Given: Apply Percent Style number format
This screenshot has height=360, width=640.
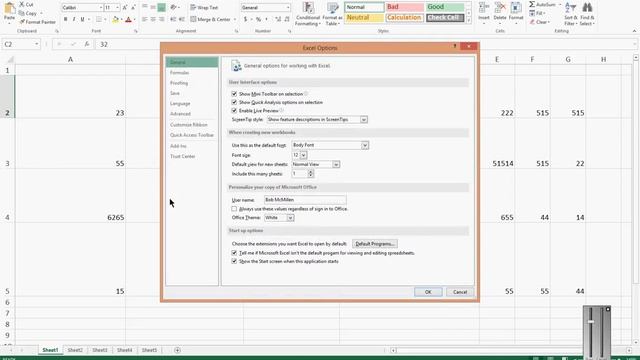Looking at the screenshot, I should point(258,19).
